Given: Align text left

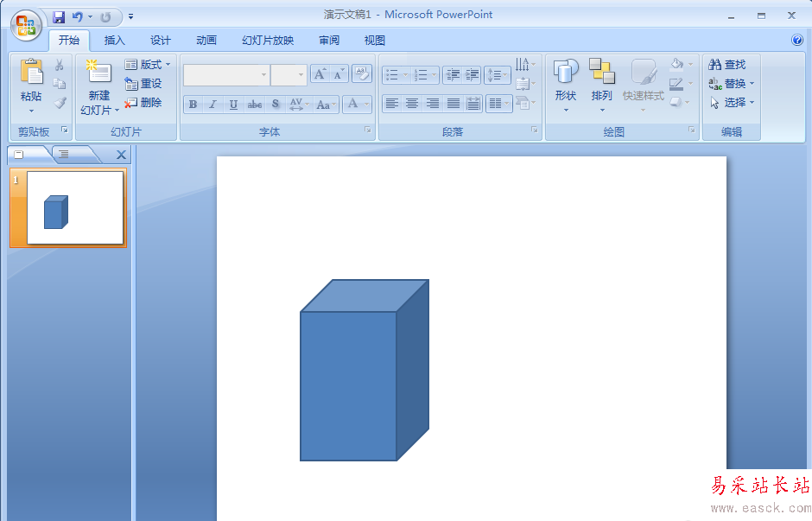Looking at the screenshot, I should (392, 104).
